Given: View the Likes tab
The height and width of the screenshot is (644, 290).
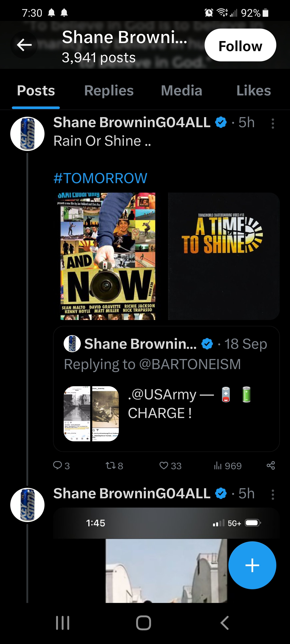Looking at the screenshot, I should [254, 91].
